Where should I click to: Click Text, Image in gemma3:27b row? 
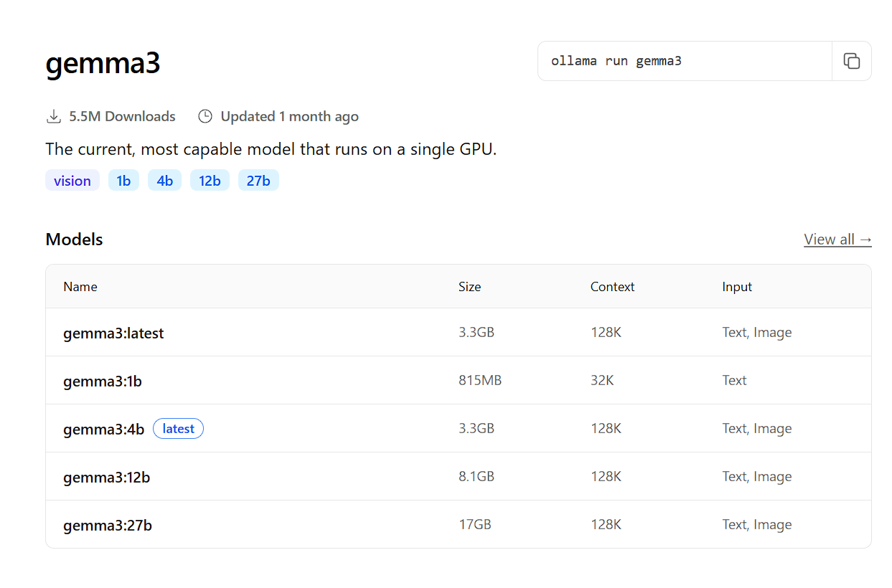click(x=757, y=525)
